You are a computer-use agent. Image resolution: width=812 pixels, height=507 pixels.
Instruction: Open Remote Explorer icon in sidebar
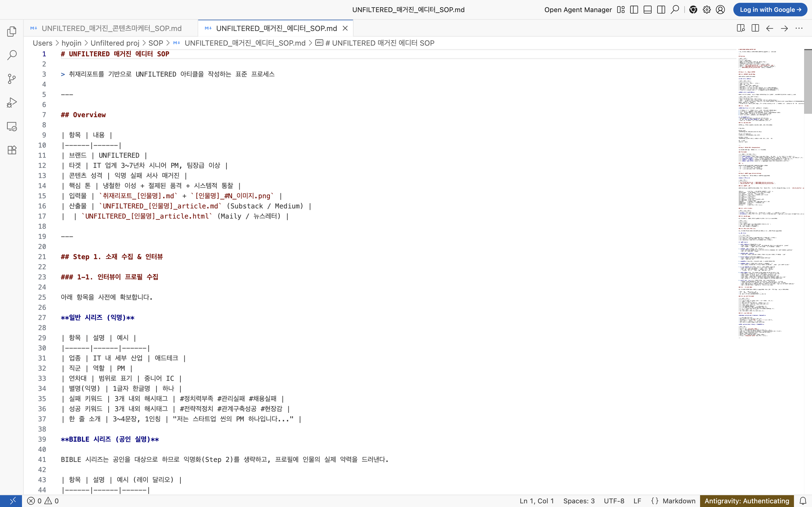12,126
